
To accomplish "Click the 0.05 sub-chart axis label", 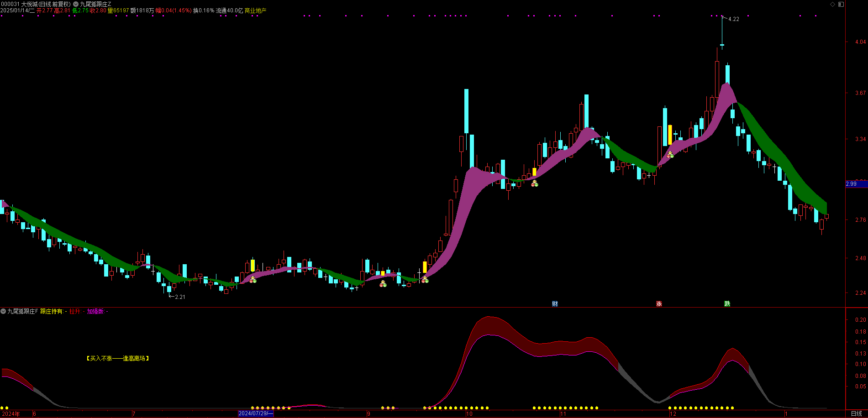I will 860,387.
